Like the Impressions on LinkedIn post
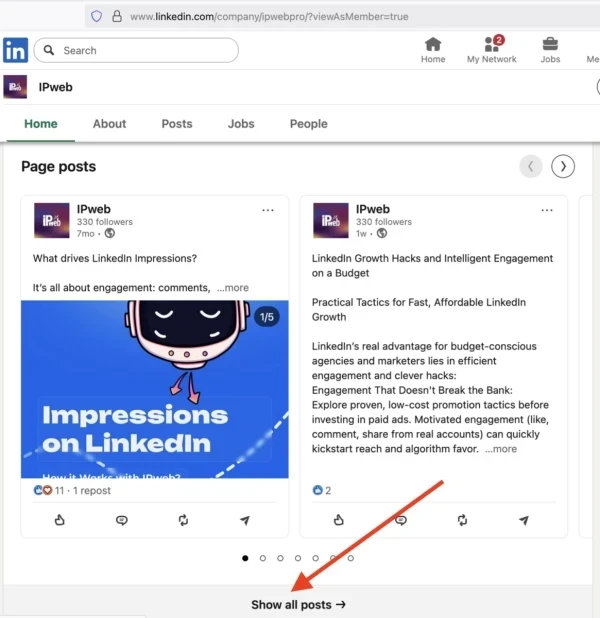This screenshot has width=600, height=618. pyautogui.click(x=59, y=520)
